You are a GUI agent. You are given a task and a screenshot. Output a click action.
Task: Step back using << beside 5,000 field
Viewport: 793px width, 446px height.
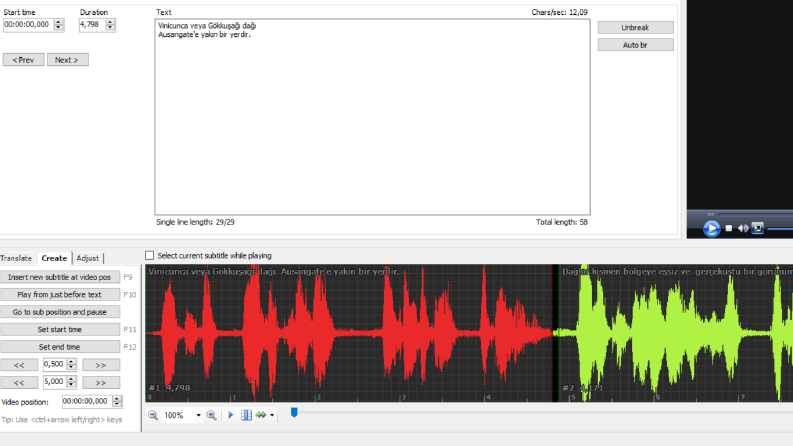[19, 383]
